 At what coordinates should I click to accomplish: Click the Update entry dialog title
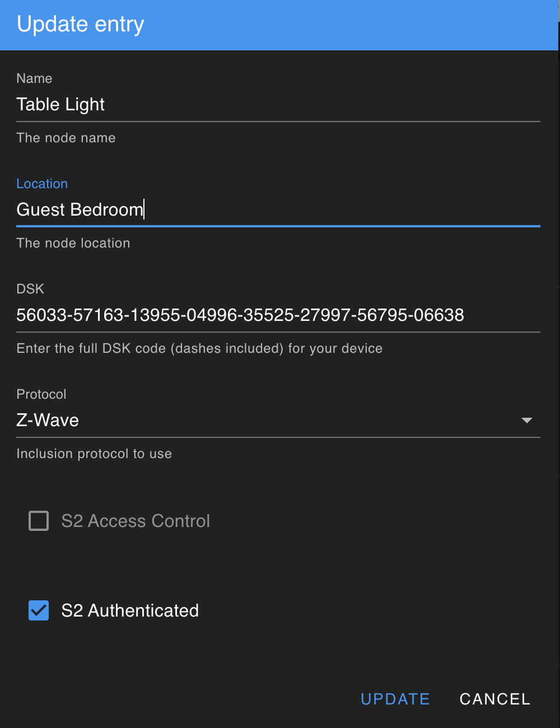click(x=81, y=24)
